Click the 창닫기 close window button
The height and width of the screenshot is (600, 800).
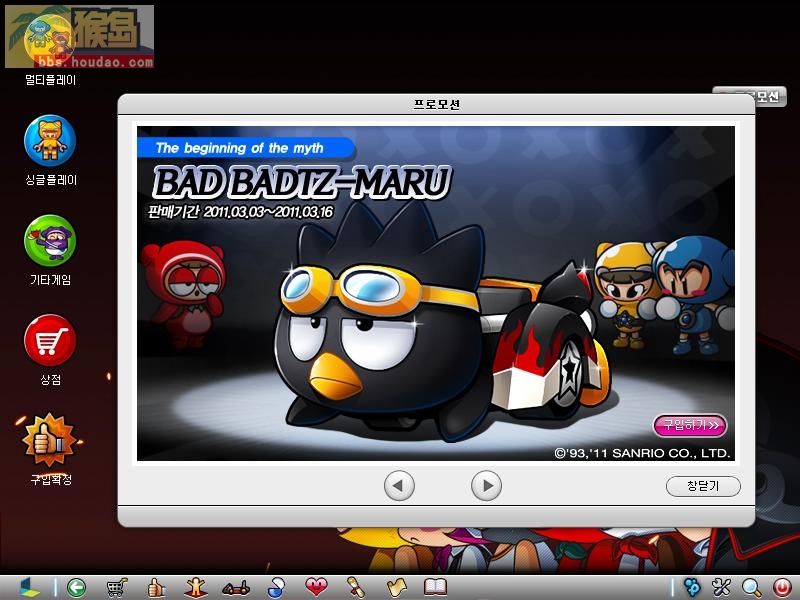(x=703, y=486)
